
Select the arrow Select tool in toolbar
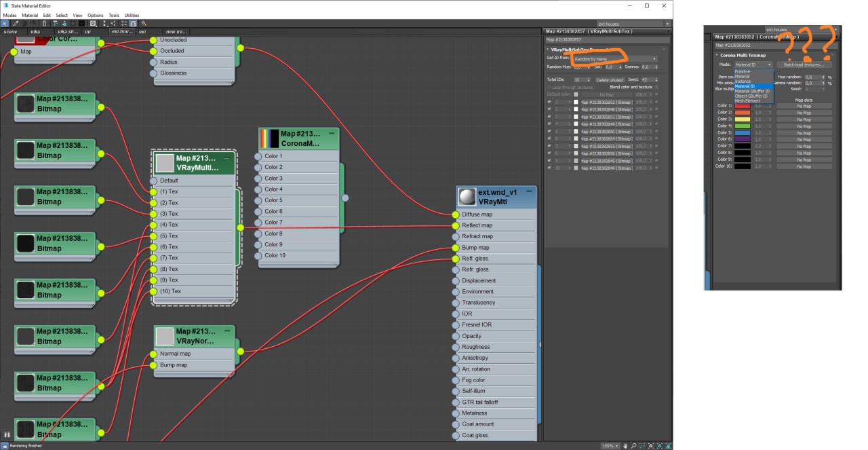(5, 23)
